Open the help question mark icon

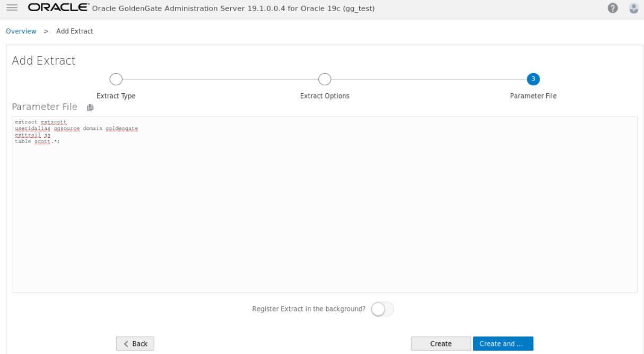[x=613, y=8]
